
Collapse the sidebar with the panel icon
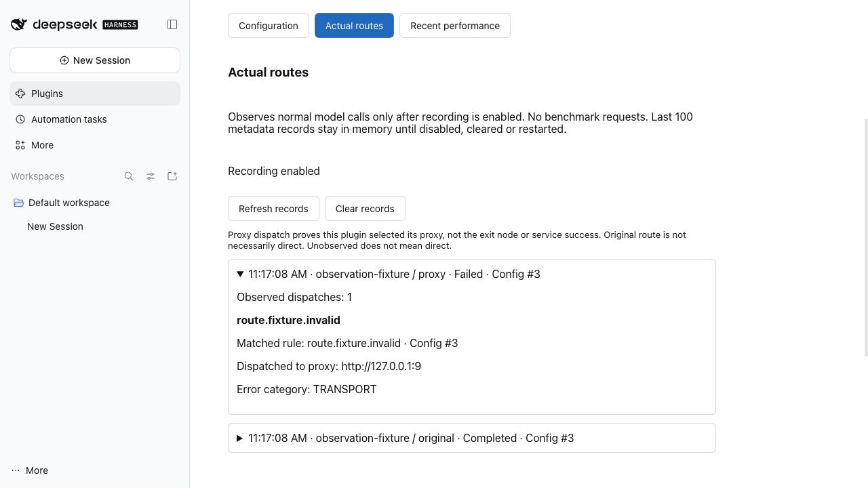(x=172, y=24)
